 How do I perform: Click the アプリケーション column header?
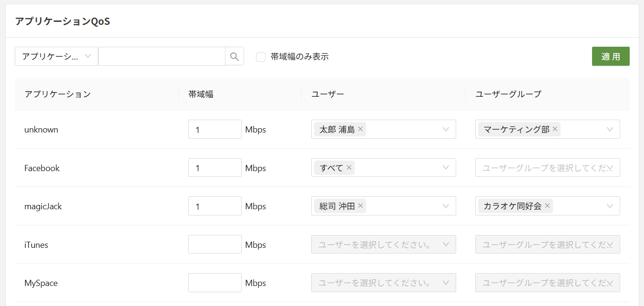tap(58, 94)
